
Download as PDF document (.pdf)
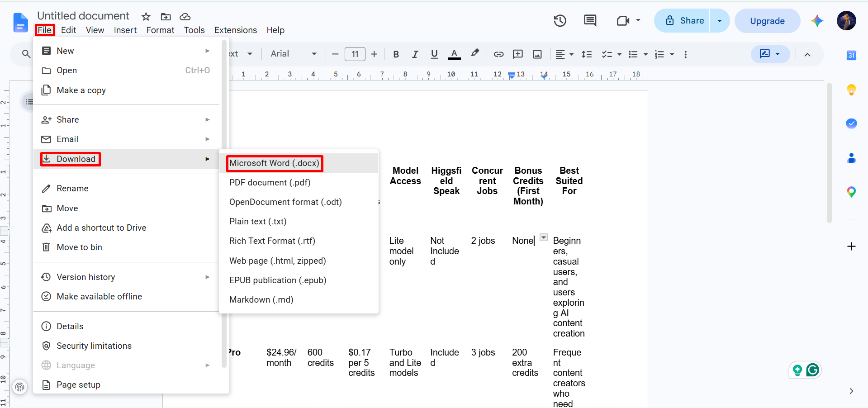299,183
